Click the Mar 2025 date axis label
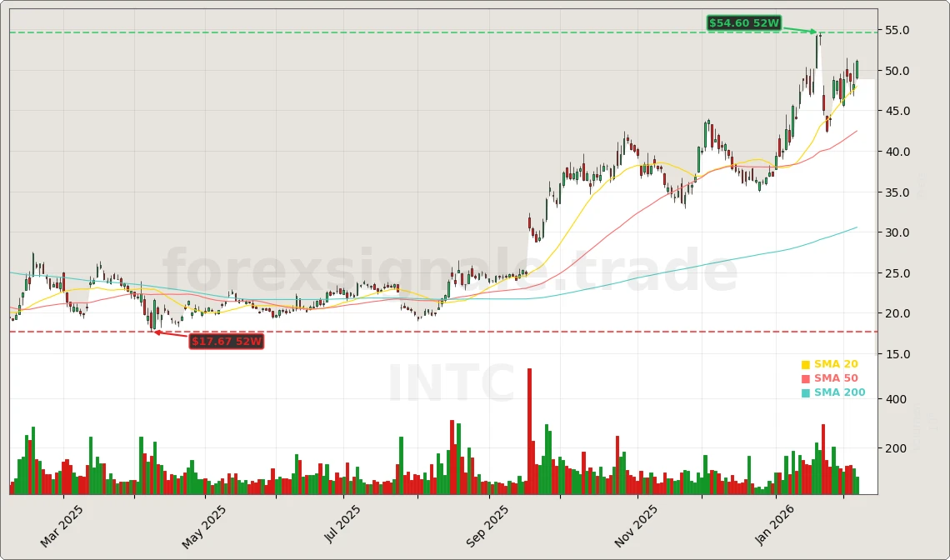 pyautogui.click(x=62, y=526)
